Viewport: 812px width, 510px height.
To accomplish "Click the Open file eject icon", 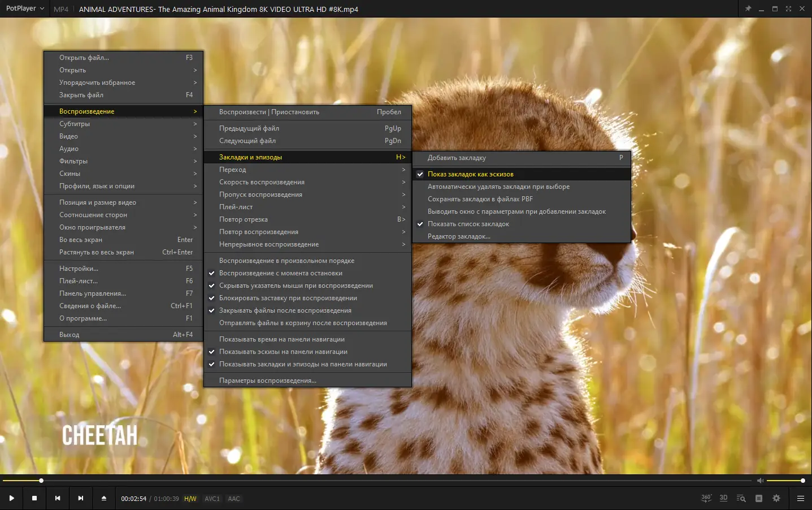I will coord(104,498).
